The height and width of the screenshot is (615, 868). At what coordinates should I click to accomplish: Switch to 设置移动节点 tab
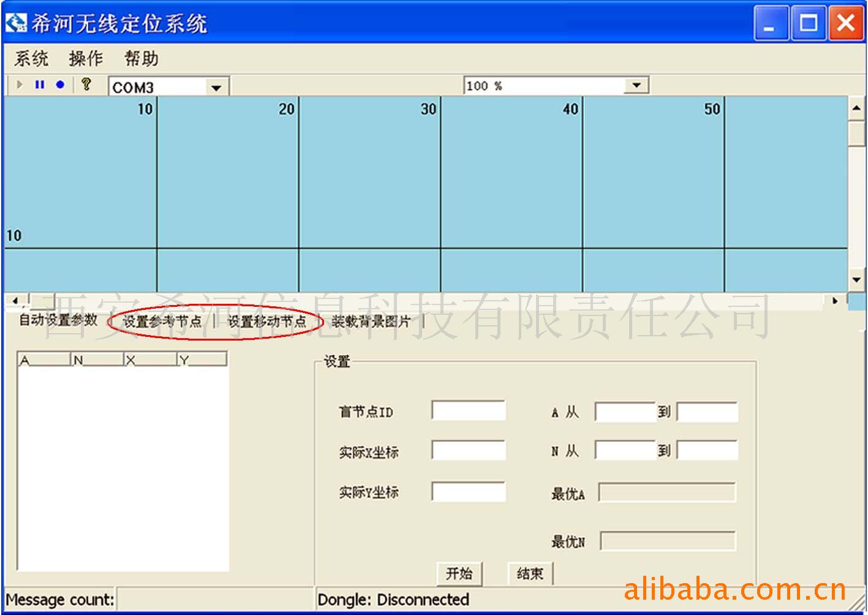point(266,321)
